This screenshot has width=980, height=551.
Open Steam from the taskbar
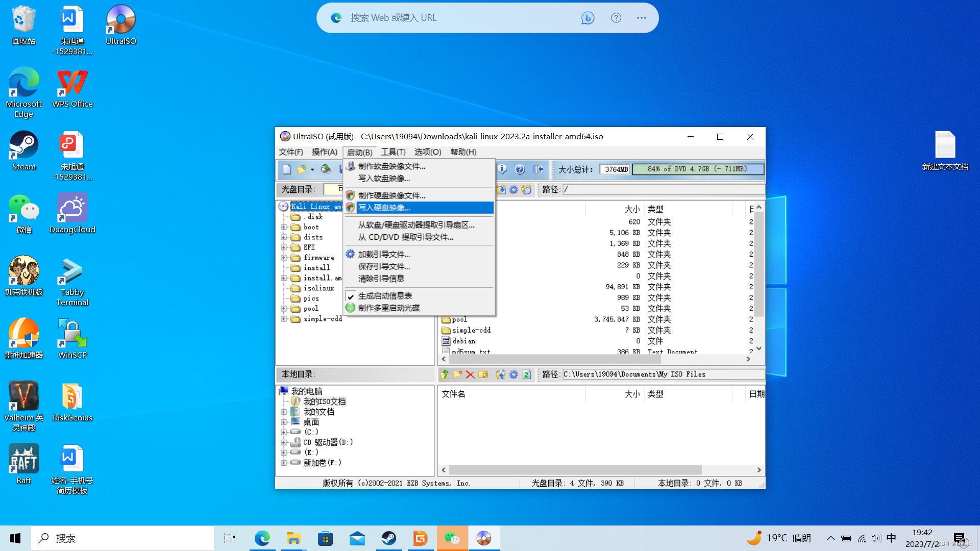(x=389, y=538)
